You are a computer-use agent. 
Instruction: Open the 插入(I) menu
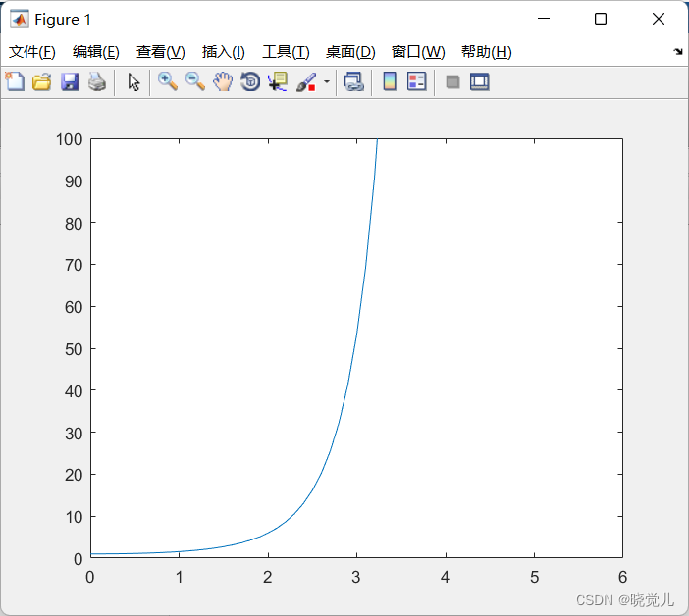223,52
